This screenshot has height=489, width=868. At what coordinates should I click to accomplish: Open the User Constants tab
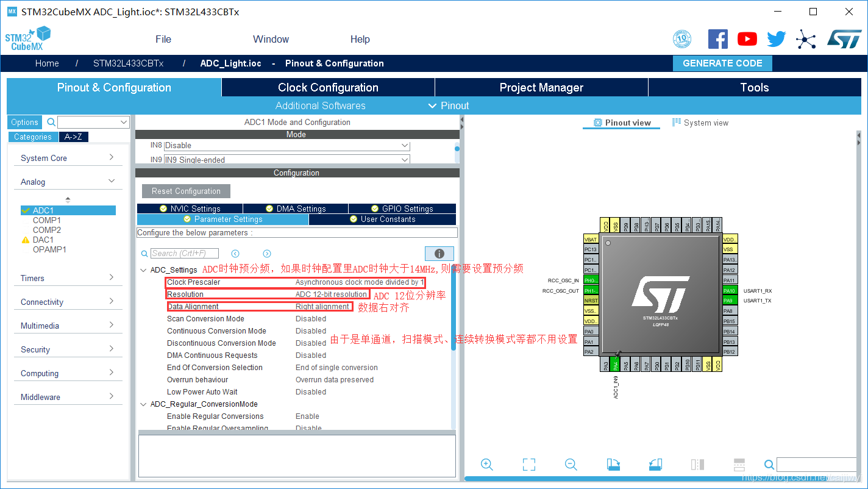[x=383, y=220]
